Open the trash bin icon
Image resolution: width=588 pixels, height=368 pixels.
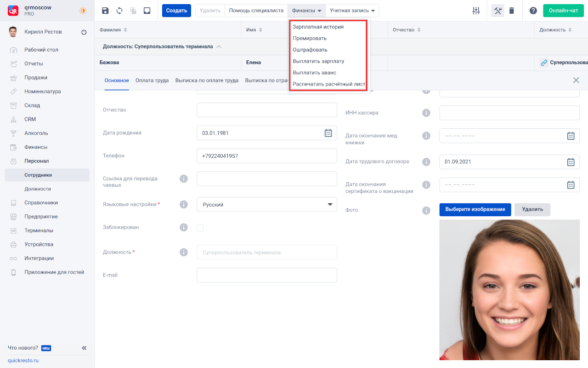tap(512, 11)
